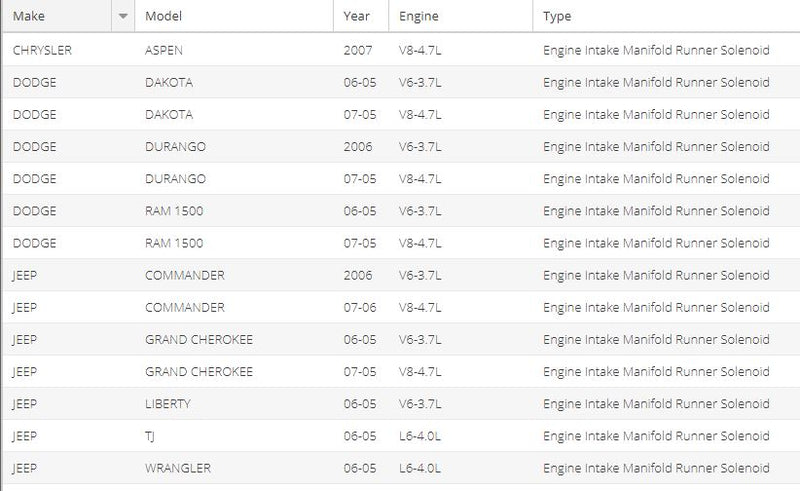Select the GRAND CHEROKEE model cell with V6-3.7L
The height and width of the screenshot is (491, 800).
(x=199, y=339)
